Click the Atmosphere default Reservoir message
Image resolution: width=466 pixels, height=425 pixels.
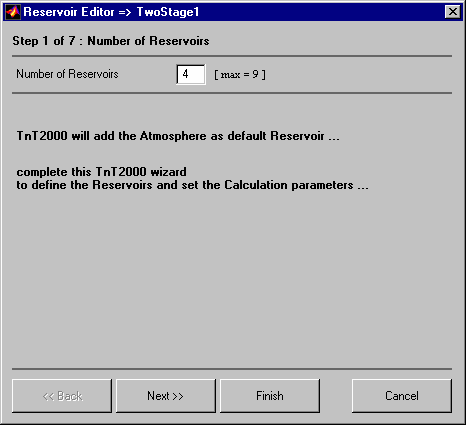click(178, 136)
